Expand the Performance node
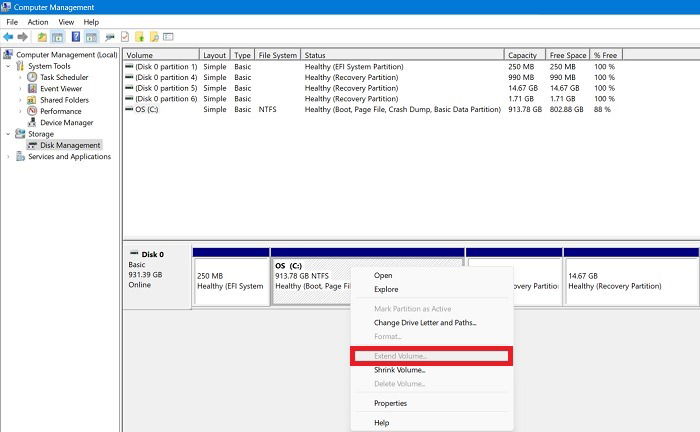 (20, 111)
